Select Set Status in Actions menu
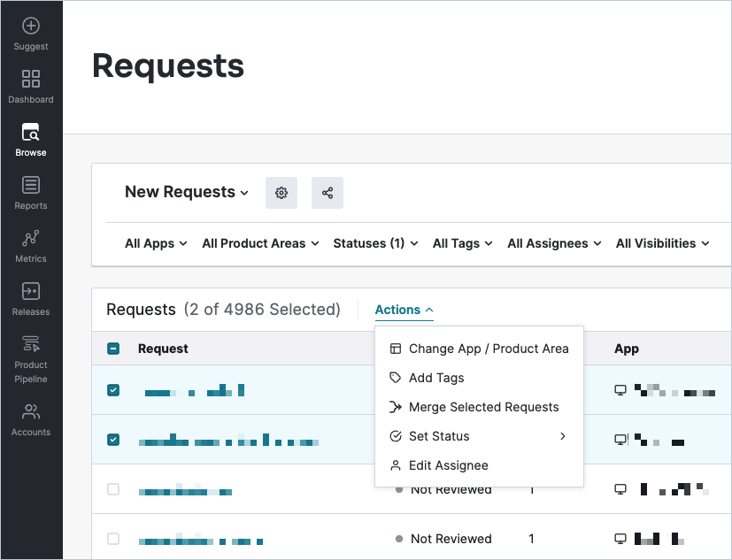This screenshot has width=732, height=560. [479, 436]
